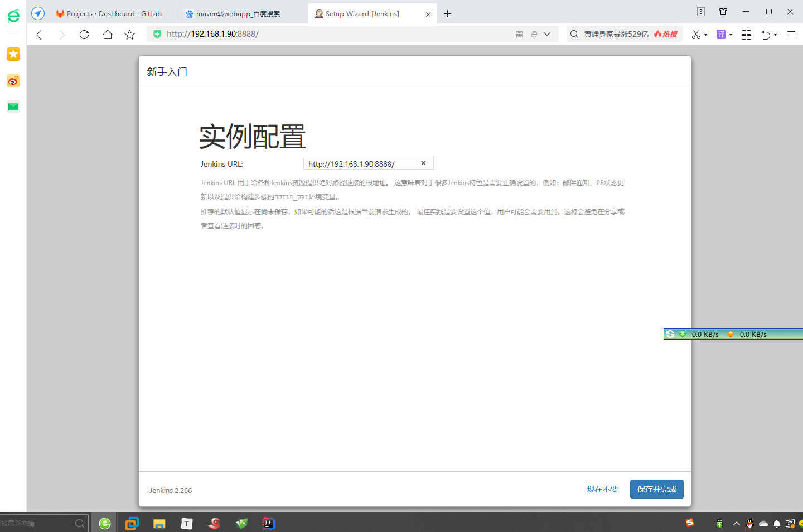Reload the current page
This screenshot has width=803, height=532.
click(x=84, y=35)
